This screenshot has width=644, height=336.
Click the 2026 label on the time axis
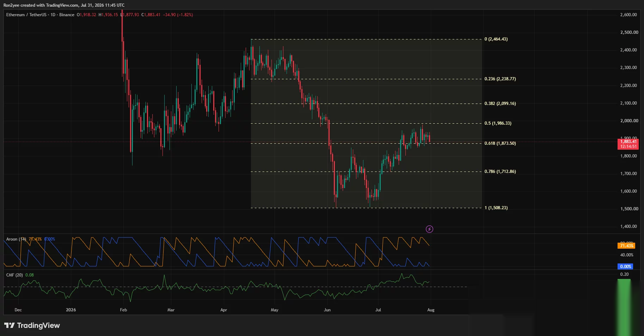tap(71, 310)
